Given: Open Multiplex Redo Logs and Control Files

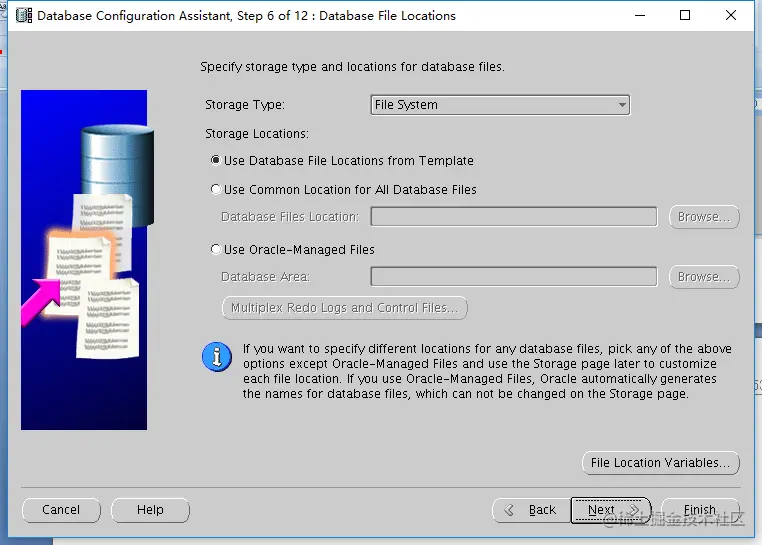Looking at the screenshot, I should point(345,308).
